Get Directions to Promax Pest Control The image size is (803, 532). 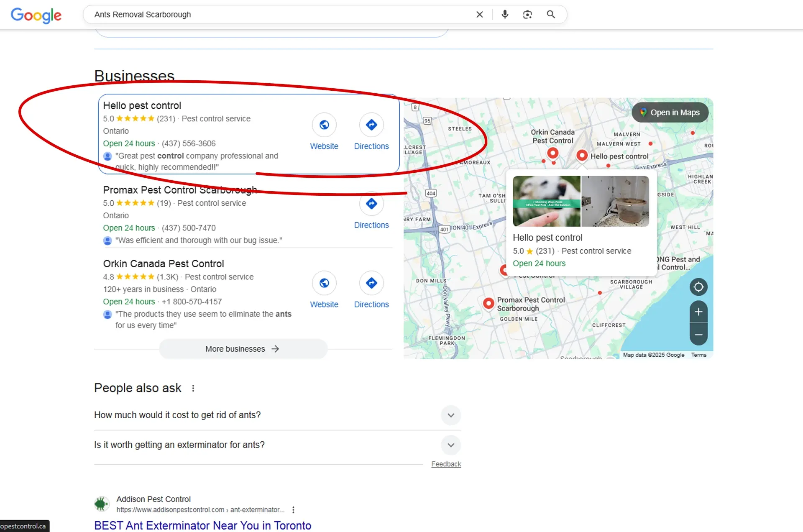pyautogui.click(x=371, y=204)
